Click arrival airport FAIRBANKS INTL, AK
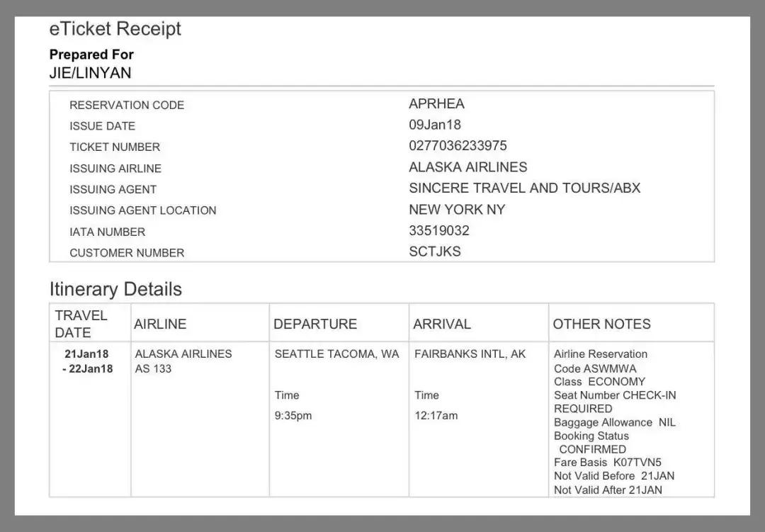Viewport: 765px width, 532px height. click(x=470, y=353)
